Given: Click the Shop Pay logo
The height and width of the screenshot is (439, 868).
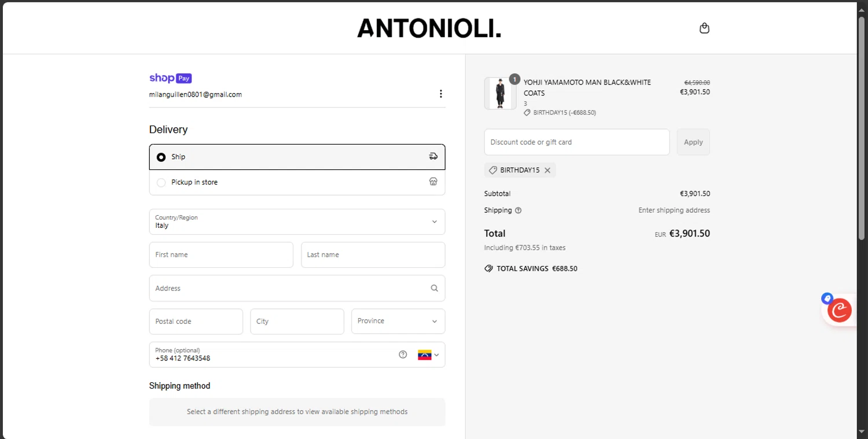Looking at the screenshot, I should 170,78.
